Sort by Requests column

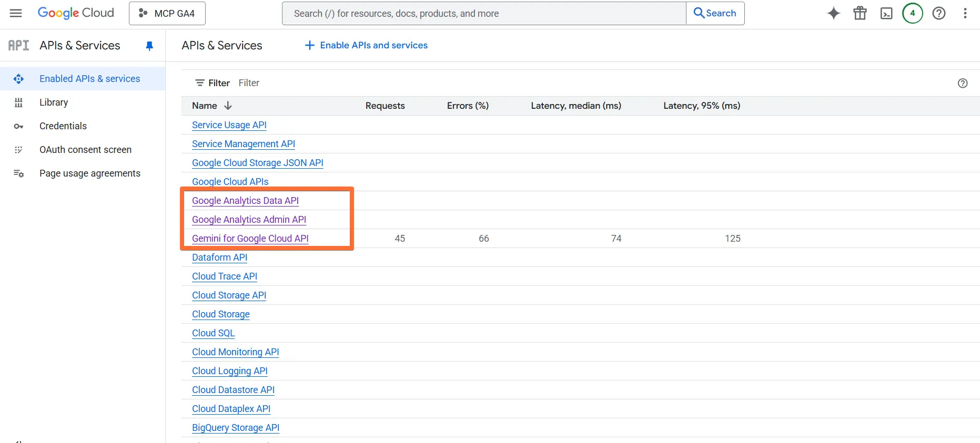click(385, 106)
